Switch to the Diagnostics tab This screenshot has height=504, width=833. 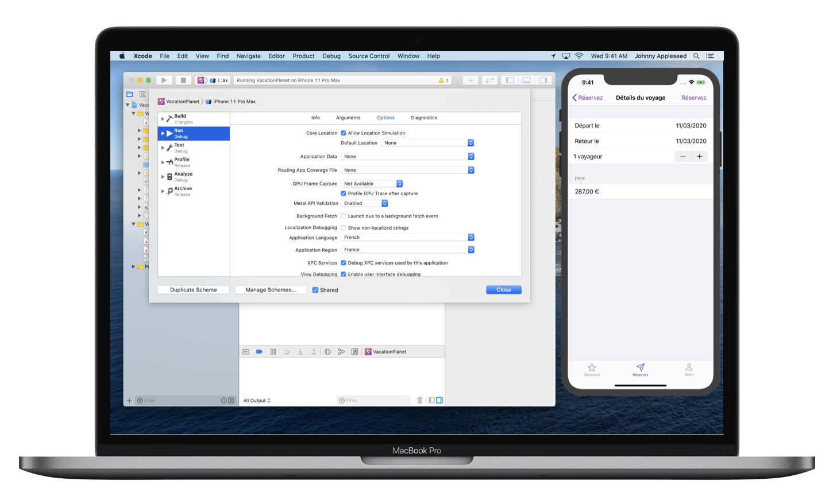pos(424,118)
